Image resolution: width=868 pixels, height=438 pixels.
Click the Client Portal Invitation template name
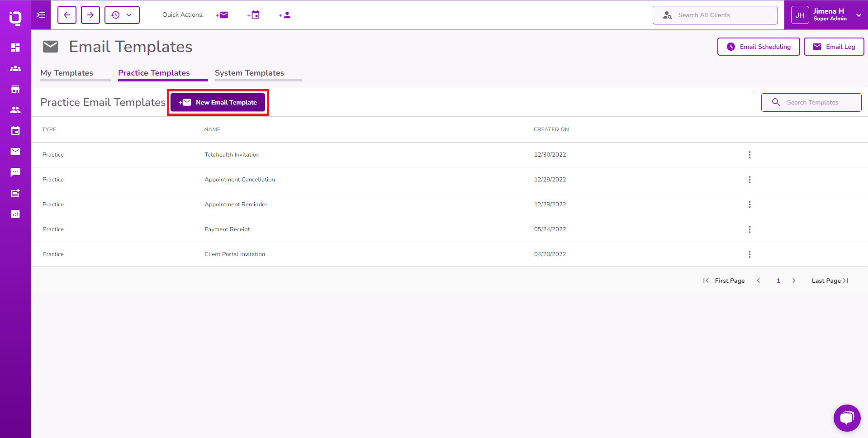click(x=235, y=254)
